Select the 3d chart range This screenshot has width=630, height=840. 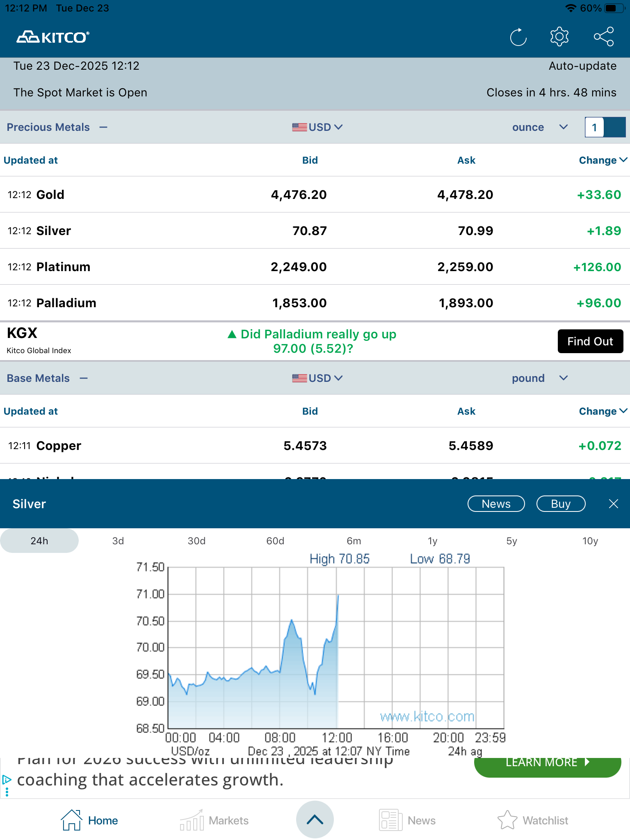[x=118, y=541]
